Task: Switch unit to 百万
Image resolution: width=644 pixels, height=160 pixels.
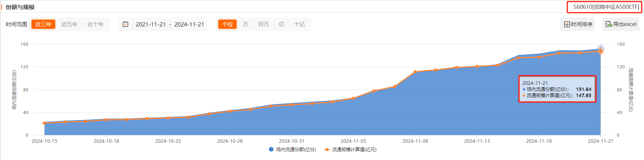Action: (x=264, y=24)
